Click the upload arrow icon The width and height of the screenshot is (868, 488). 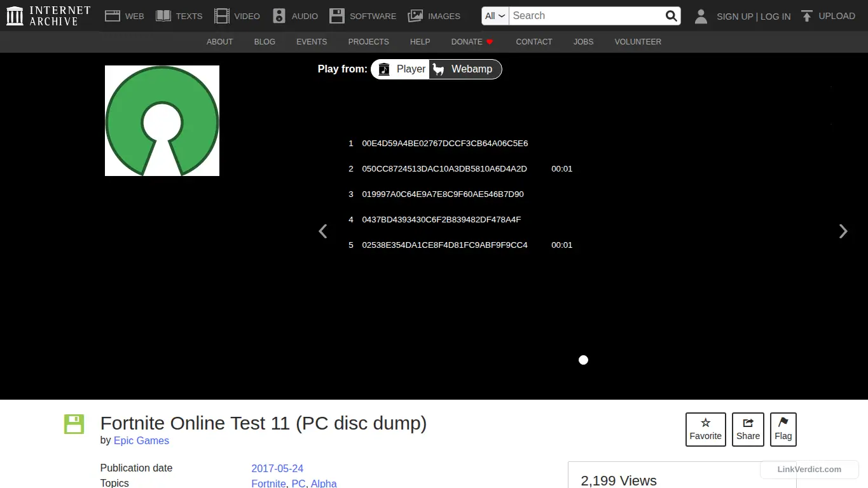(806, 16)
